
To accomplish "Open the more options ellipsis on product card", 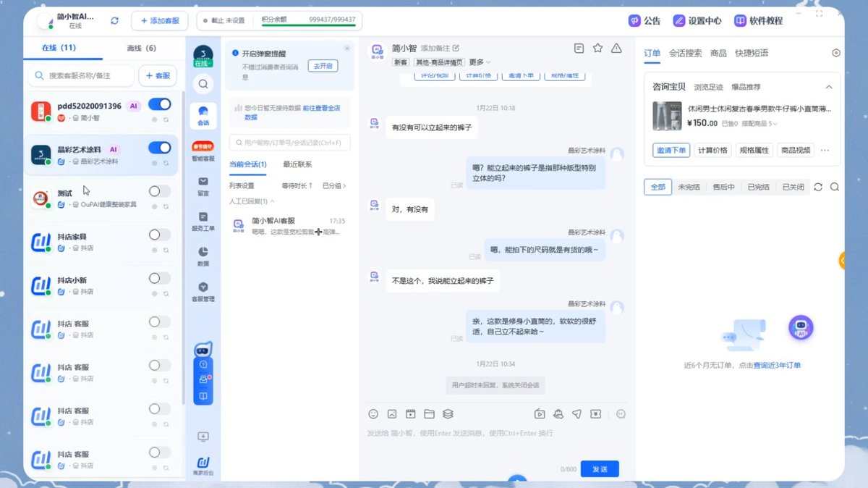I will pos(825,151).
